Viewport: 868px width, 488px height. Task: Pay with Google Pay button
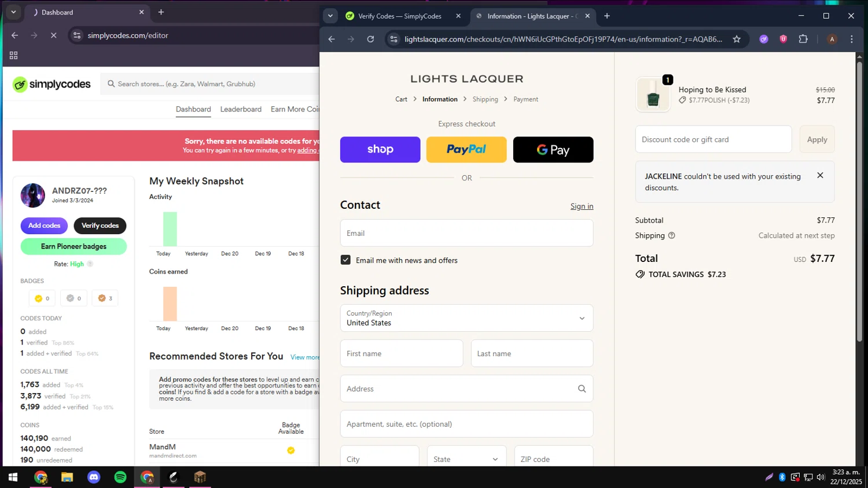(553, 150)
